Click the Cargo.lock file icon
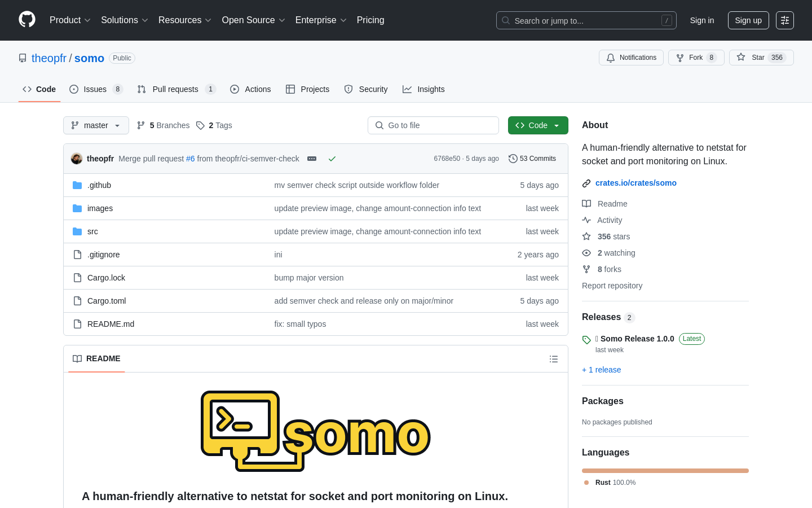The image size is (812, 508). (77, 278)
